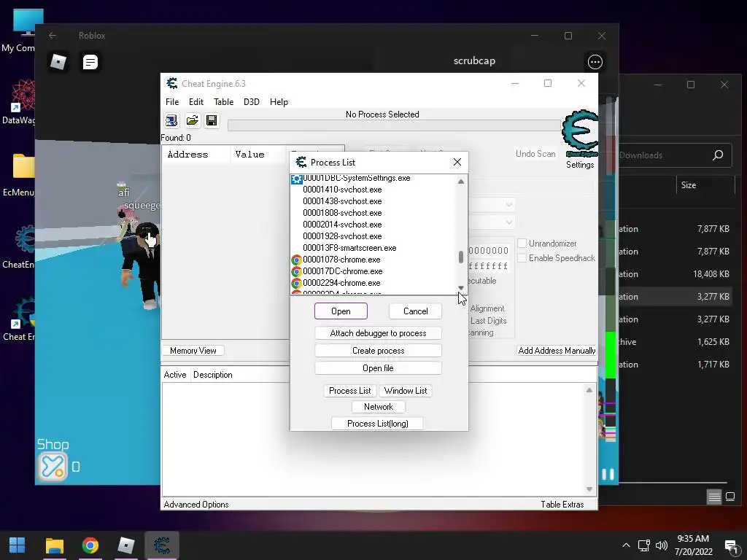The width and height of the screenshot is (747, 560).
Task: Click the process list scrollbar thumb
Action: click(x=461, y=257)
